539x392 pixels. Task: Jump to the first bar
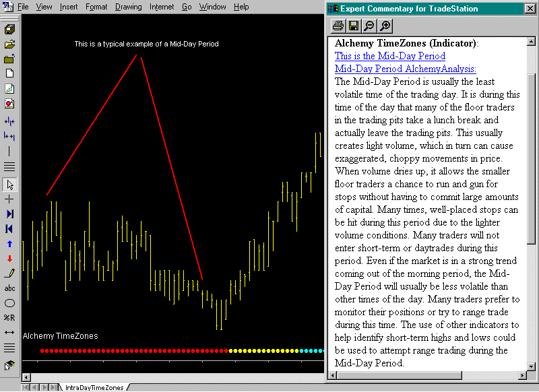pos(9,229)
